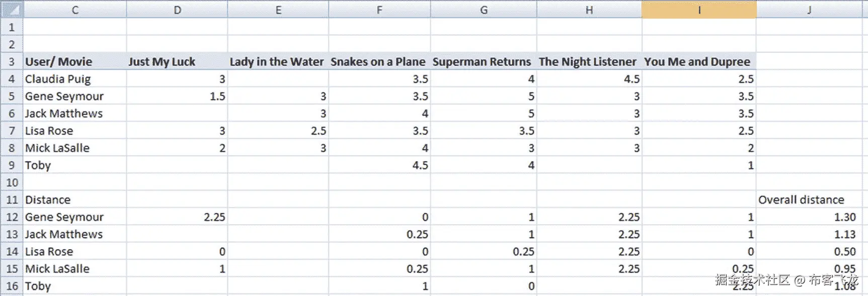
Task: Select column F header
Action: (x=379, y=10)
